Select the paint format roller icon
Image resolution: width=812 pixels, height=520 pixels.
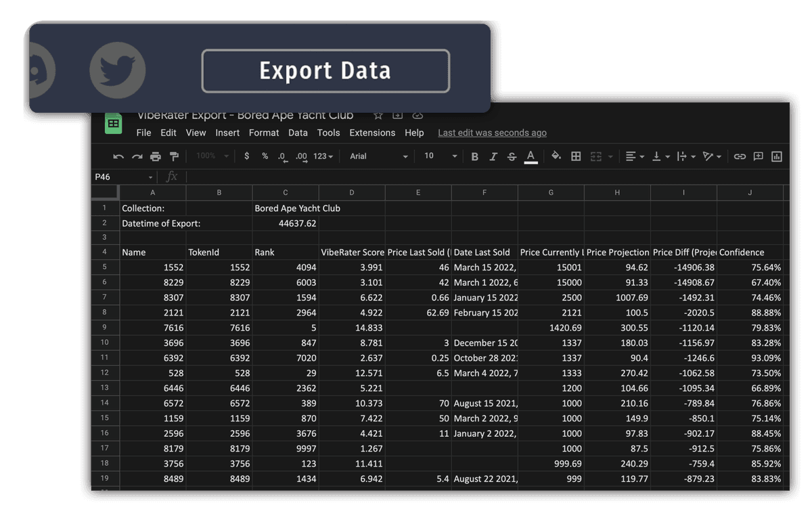click(174, 156)
